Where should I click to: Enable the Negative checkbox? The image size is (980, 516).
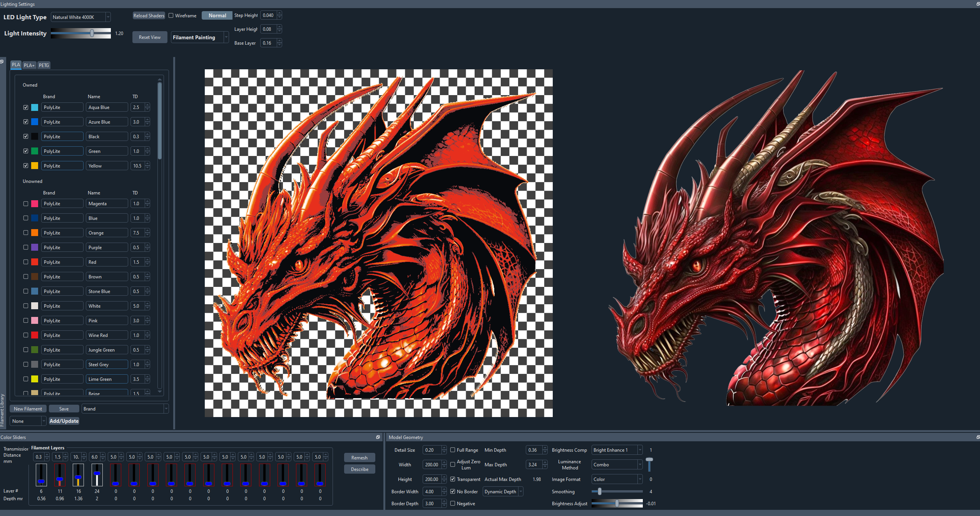pyautogui.click(x=453, y=503)
